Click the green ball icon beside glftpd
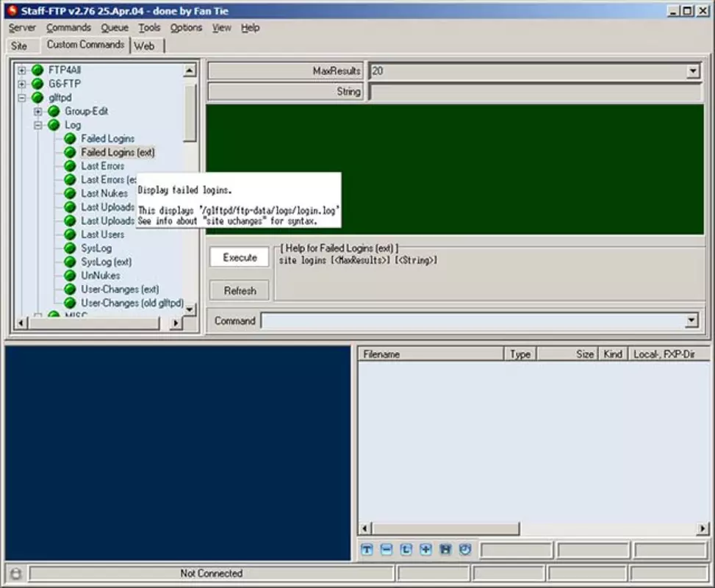The height and width of the screenshot is (588, 715). [x=37, y=97]
